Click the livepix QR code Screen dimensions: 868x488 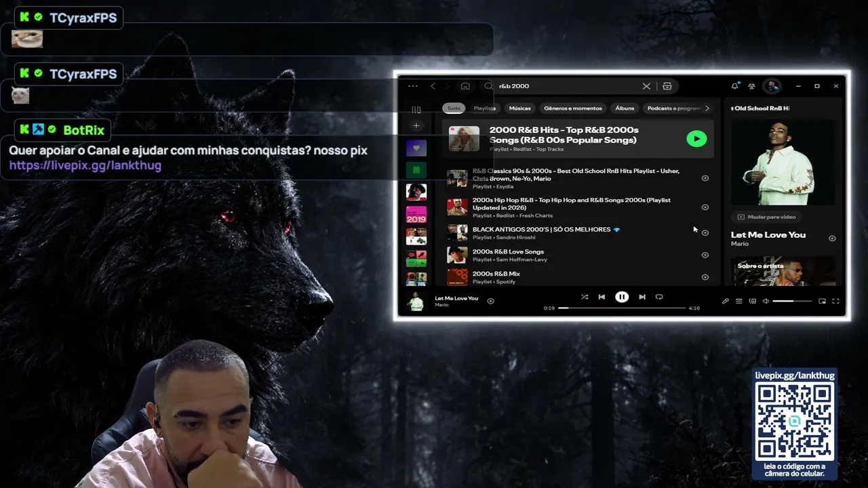click(795, 421)
